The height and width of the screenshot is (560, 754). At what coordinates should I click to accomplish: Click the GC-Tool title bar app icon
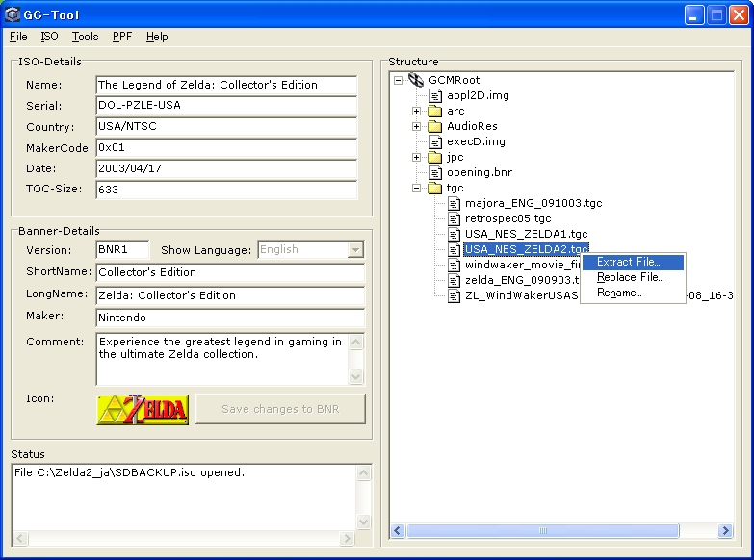[x=12, y=14]
